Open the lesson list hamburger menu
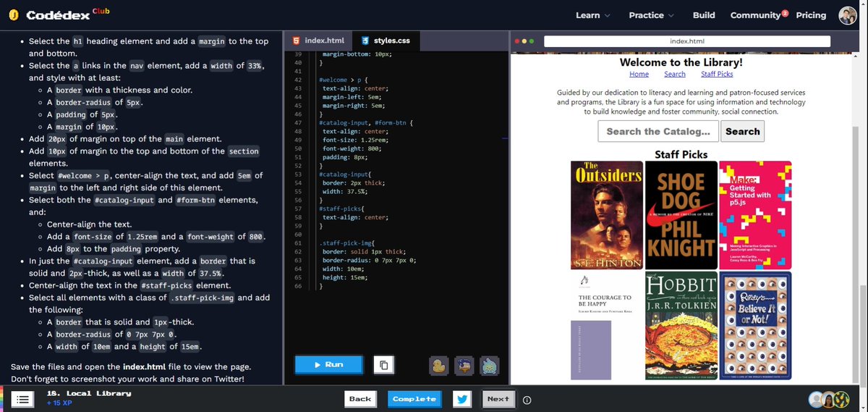 (x=22, y=398)
